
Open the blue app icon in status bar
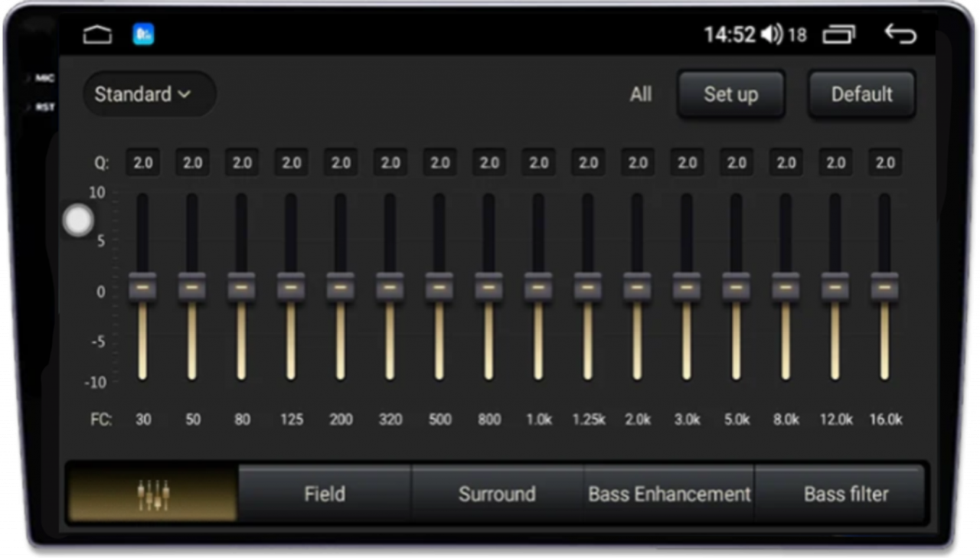[x=143, y=34]
